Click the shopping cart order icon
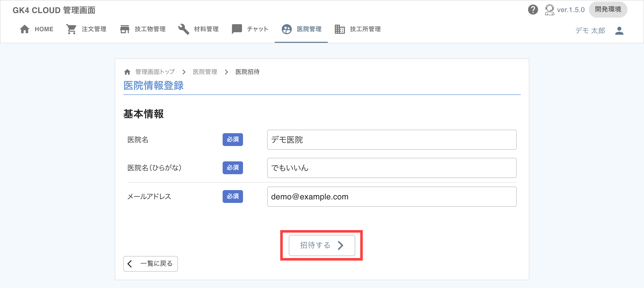The image size is (644, 288). click(x=71, y=29)
